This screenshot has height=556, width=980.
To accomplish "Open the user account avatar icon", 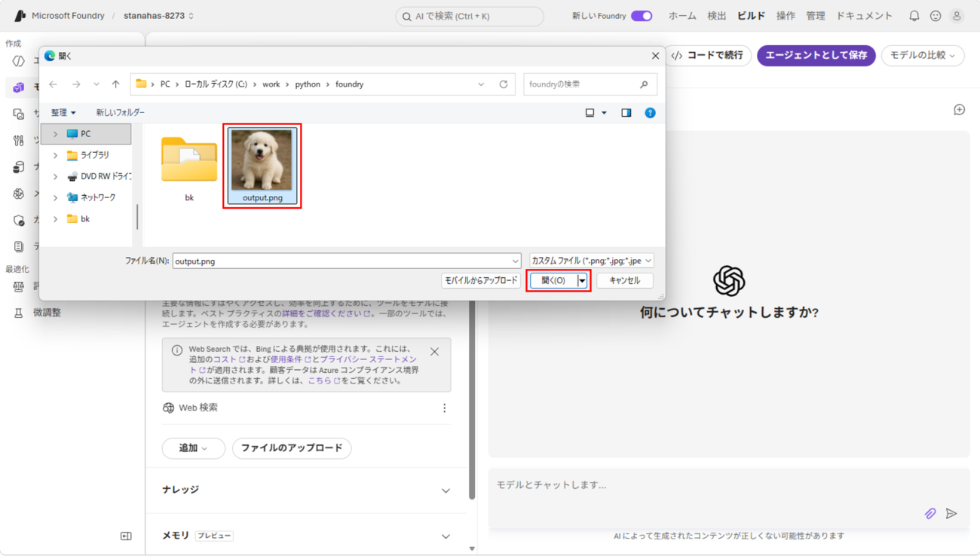I will [x=957, y=16].
